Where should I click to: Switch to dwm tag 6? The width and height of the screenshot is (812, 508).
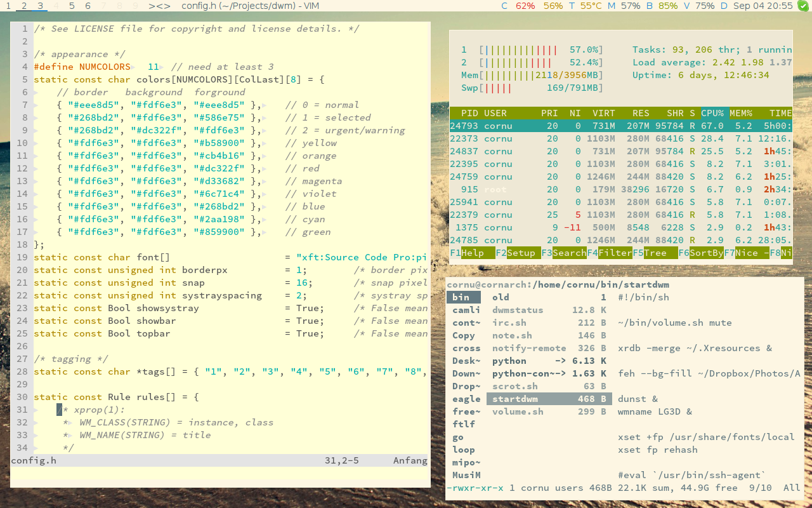pyautogui.click(x=88, y=6)
